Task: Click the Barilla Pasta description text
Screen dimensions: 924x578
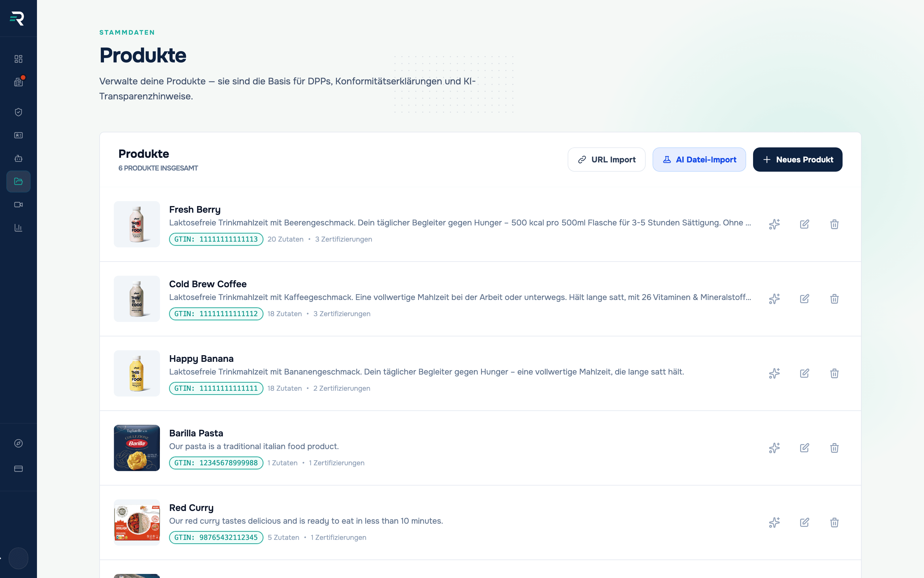Action: (254, 447)
